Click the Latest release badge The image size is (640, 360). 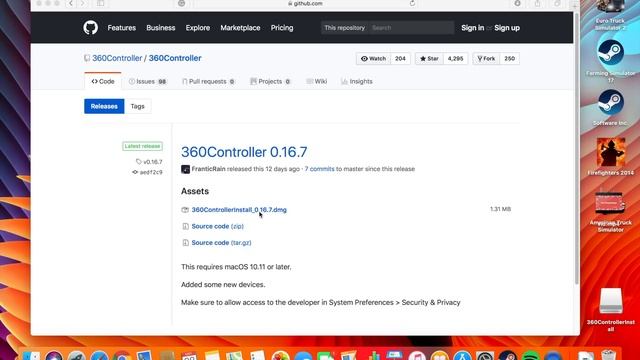[142, 146]
